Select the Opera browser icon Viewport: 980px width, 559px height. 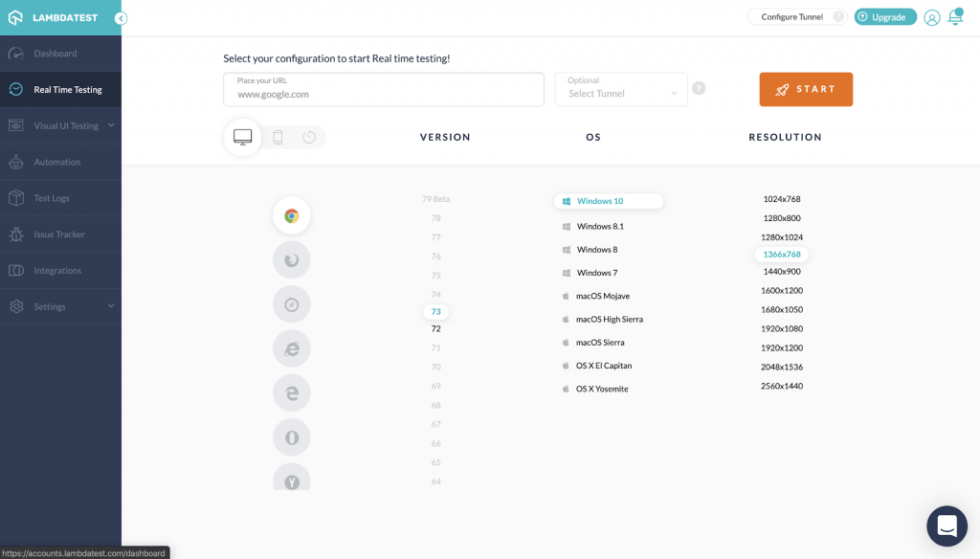[291, 437]
